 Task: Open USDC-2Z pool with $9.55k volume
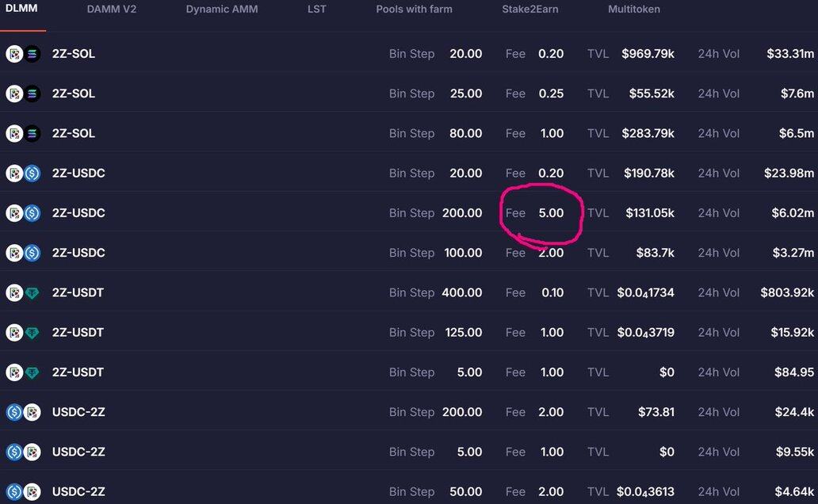pos(78,452)
